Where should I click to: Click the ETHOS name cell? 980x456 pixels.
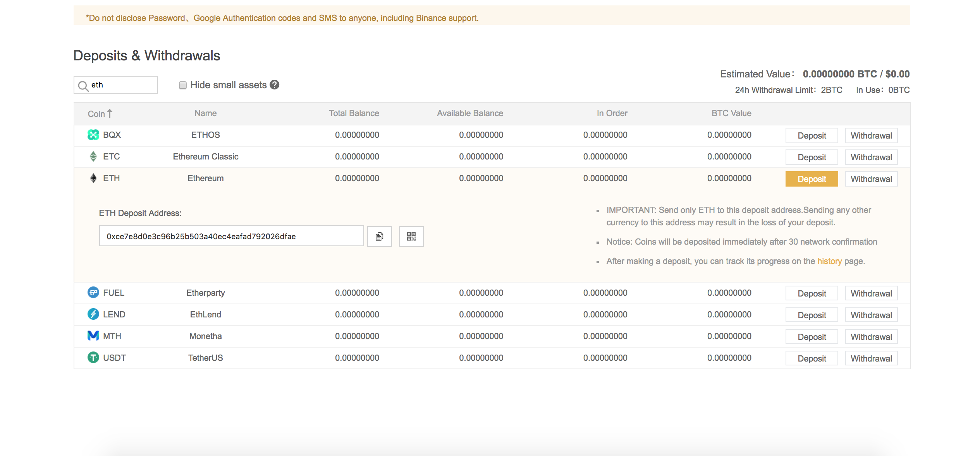(206, 135)
